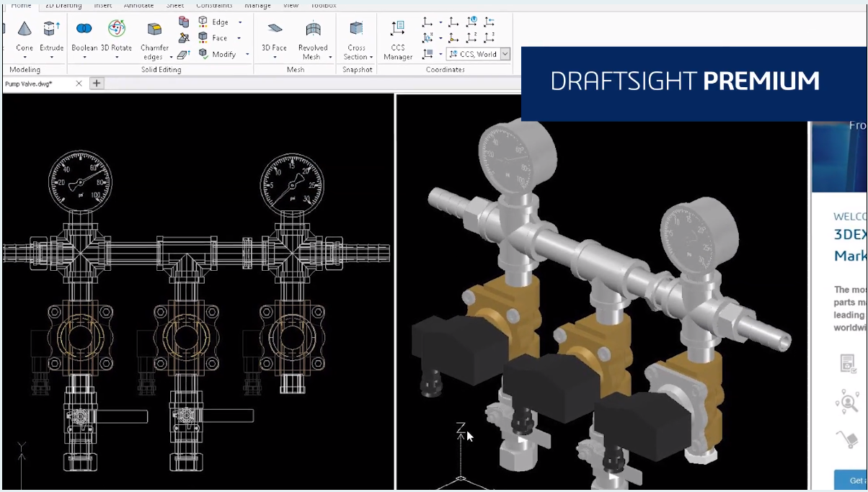The width and height of the screenshot is (868, 492).
Task: Switch to the Insert ribbon tab
Action: (102, 5)
